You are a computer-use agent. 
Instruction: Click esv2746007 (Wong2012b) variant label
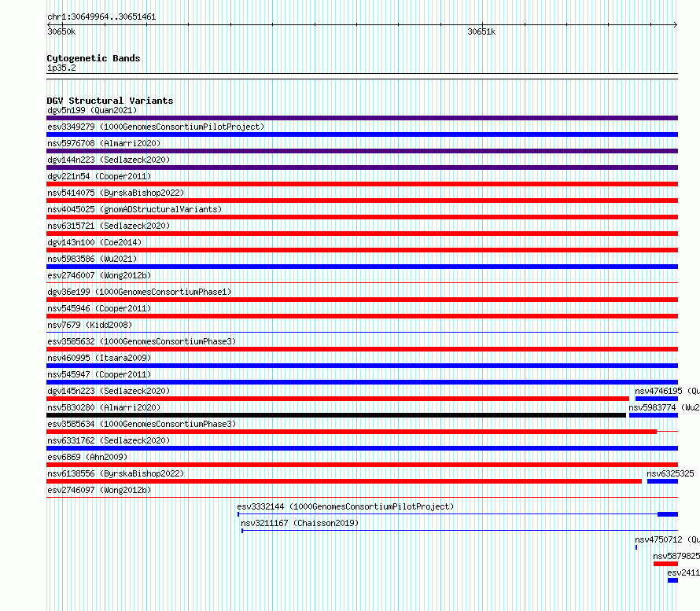coord(99,275)
